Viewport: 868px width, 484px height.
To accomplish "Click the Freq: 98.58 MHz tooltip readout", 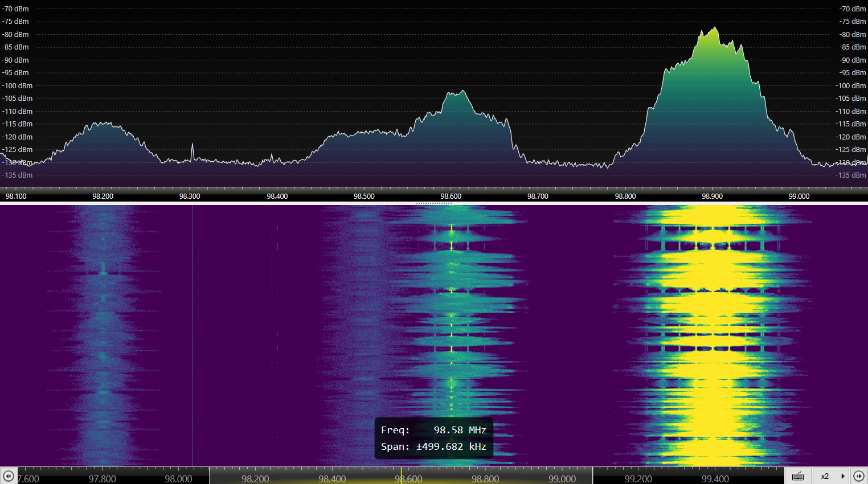I will click(x=433, y=430).
